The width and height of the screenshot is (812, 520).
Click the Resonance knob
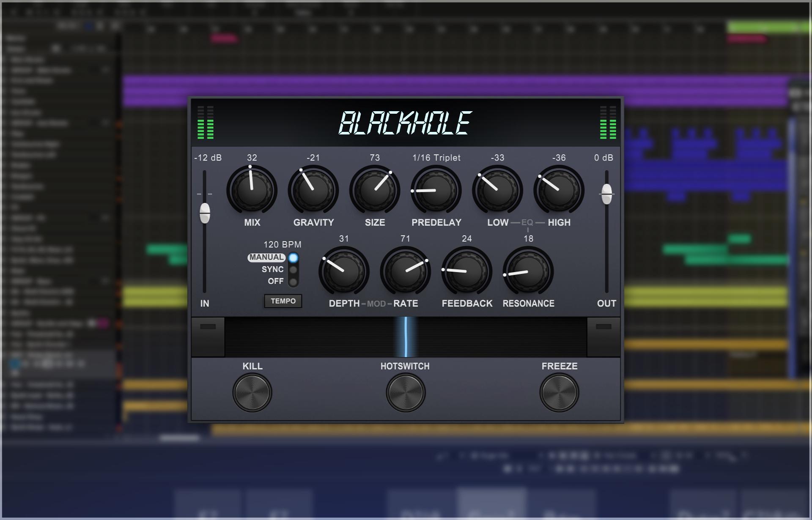[x=528, y=271]
